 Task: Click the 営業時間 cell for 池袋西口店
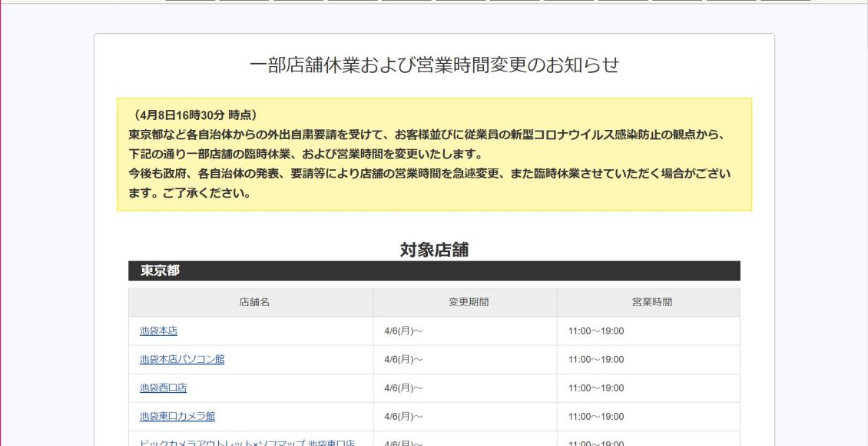(x=596, y=388)
